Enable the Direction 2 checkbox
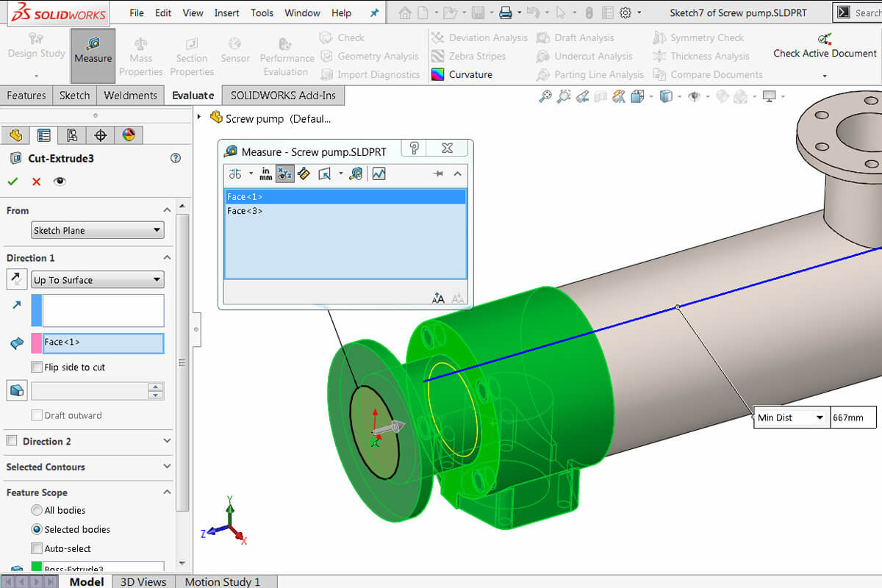 [x=12, y=441]
